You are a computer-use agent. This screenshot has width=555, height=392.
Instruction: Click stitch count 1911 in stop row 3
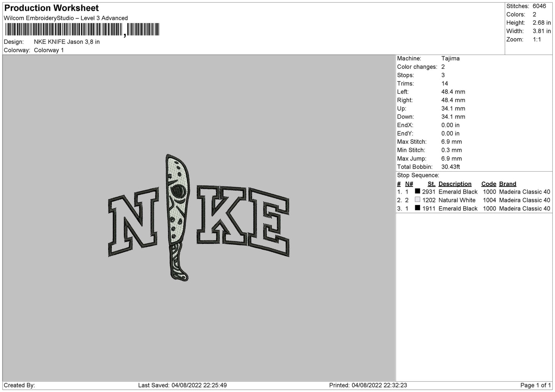[429, 208]
